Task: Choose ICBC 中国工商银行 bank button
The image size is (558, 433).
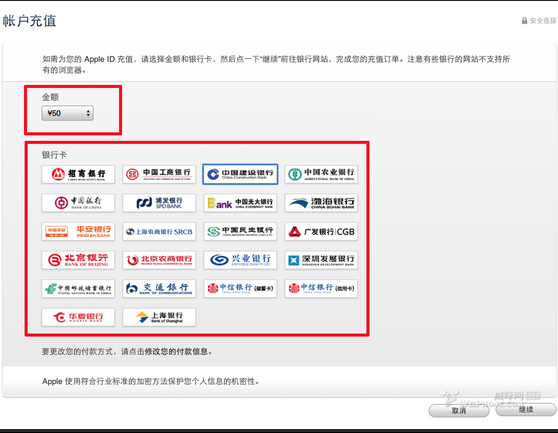Action: [159, 174]
